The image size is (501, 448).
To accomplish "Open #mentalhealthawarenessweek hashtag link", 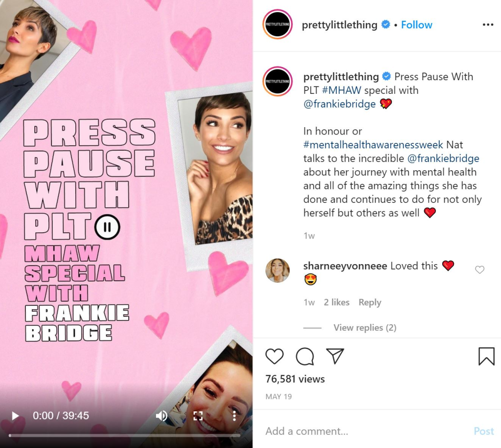I will pos(373,145).
